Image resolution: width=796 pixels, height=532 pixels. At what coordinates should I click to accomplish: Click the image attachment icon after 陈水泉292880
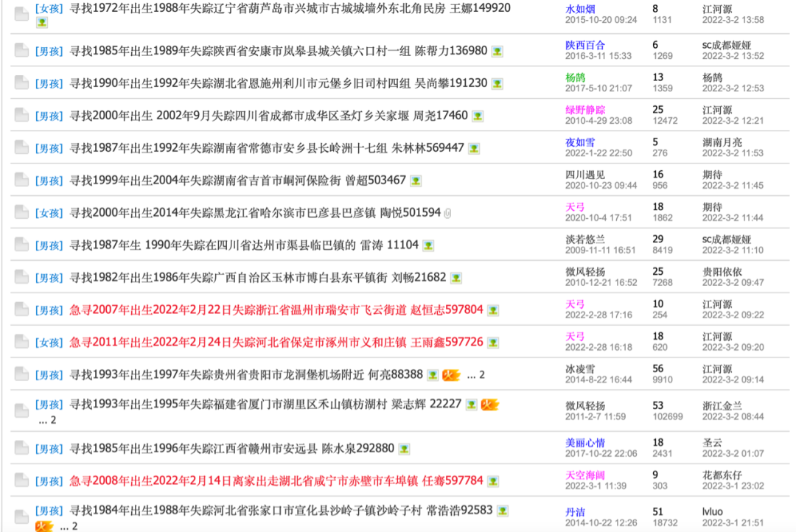click(x=404, y=449)
